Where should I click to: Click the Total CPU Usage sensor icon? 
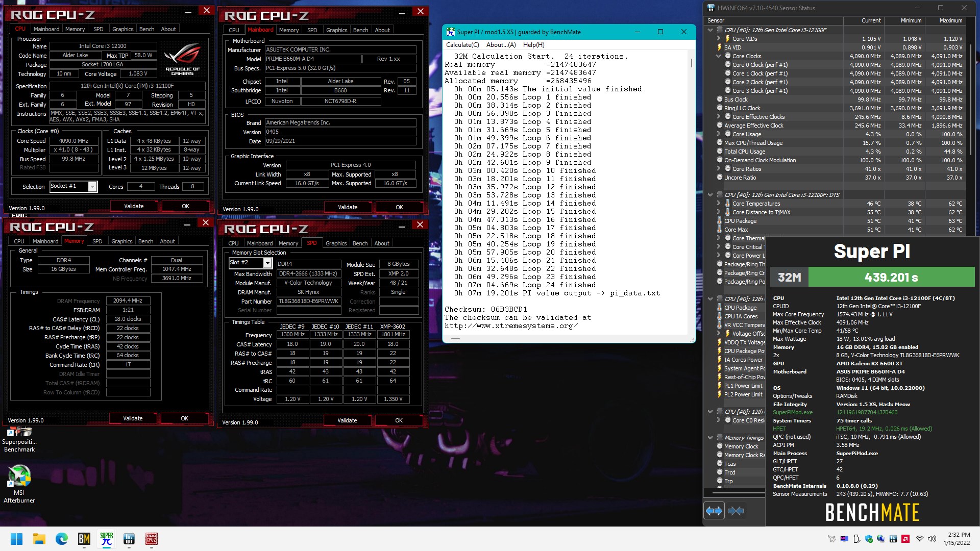tap(720, 152)
